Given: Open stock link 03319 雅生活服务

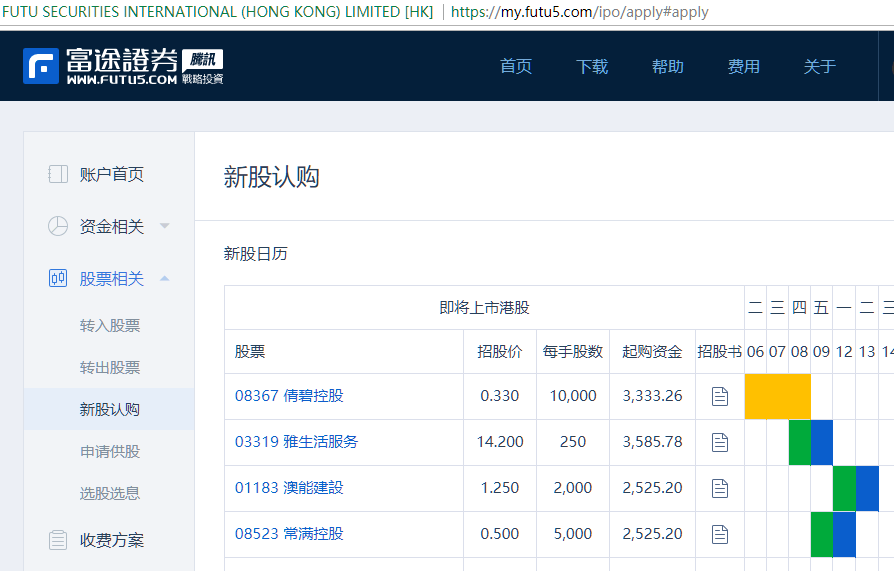Looking at the screenshot, I should [x=296, y=442].
